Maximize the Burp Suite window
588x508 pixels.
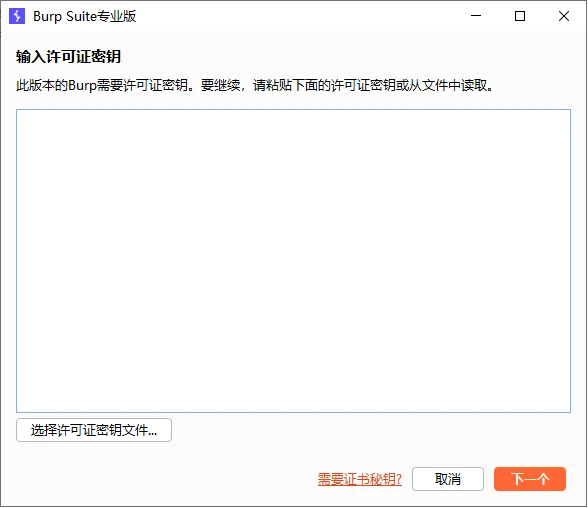pos(520,16)
